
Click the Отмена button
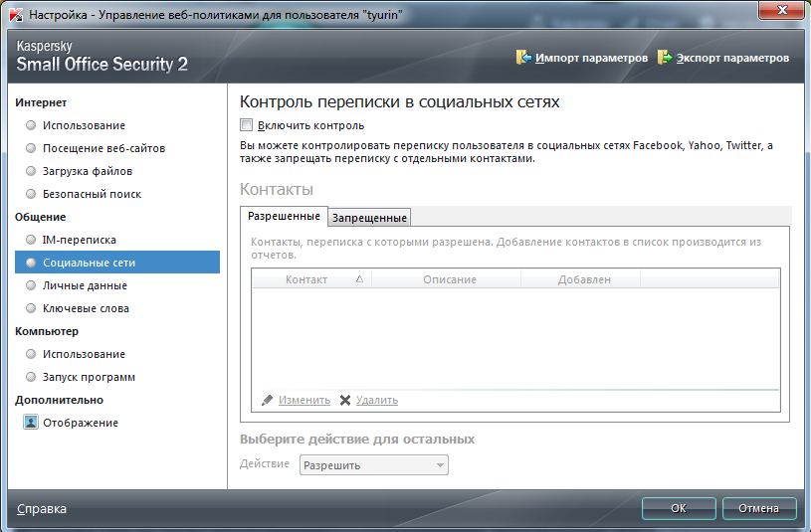click(x=759, y=508)
